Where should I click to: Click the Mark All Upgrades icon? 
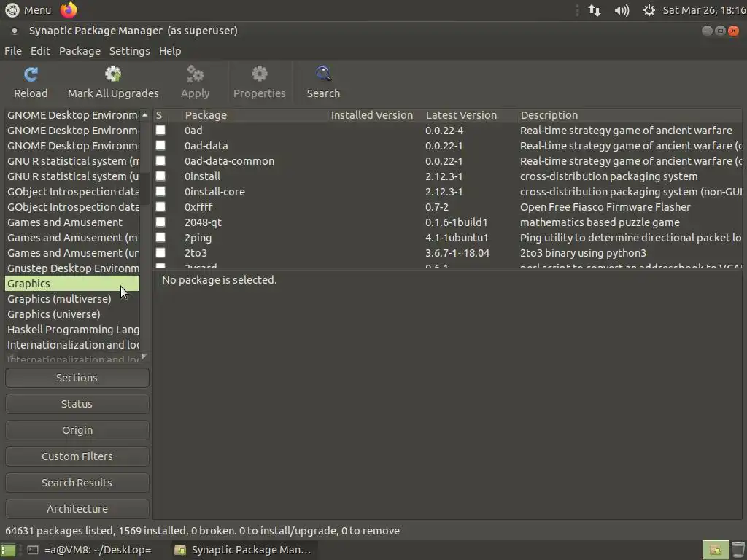(x=113, y=74)
